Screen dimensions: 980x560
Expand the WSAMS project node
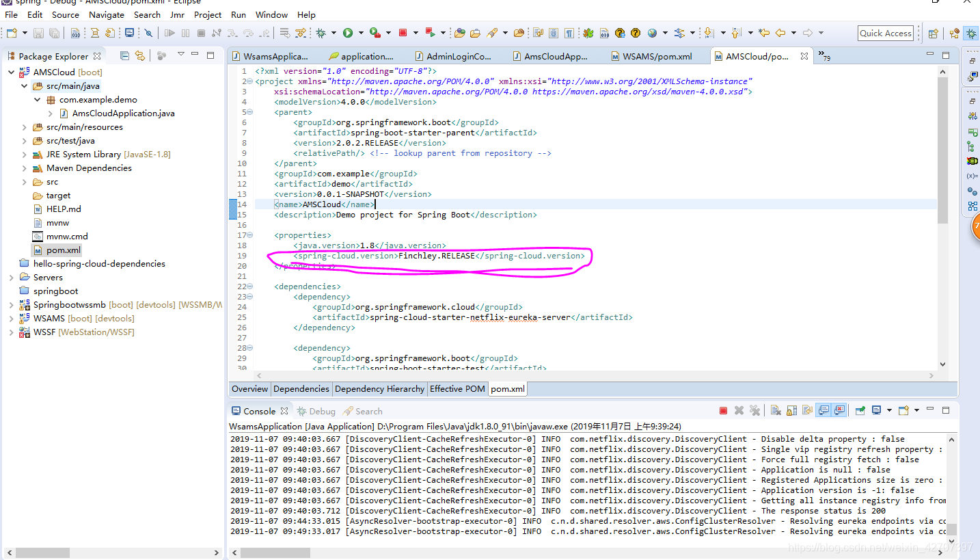coord(12,319)
